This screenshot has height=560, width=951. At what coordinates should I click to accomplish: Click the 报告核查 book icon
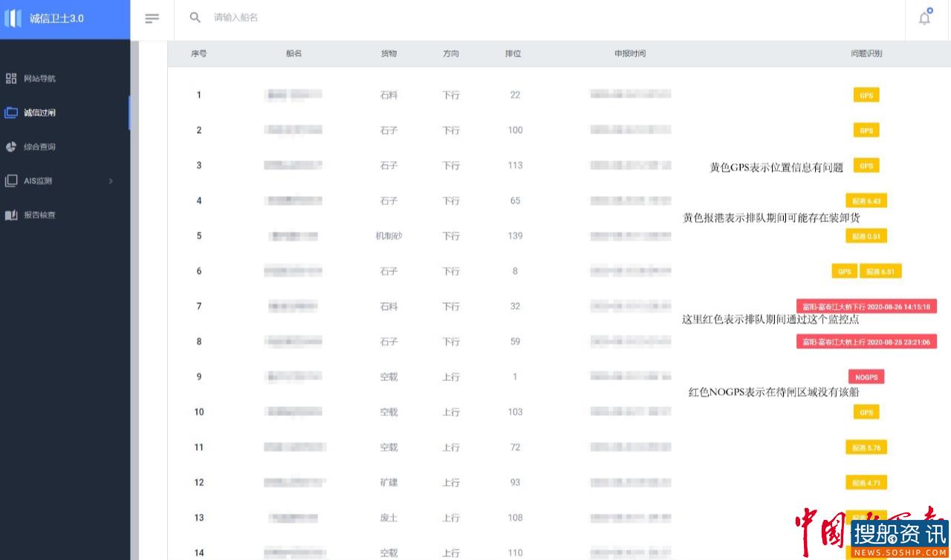(11, 215)
